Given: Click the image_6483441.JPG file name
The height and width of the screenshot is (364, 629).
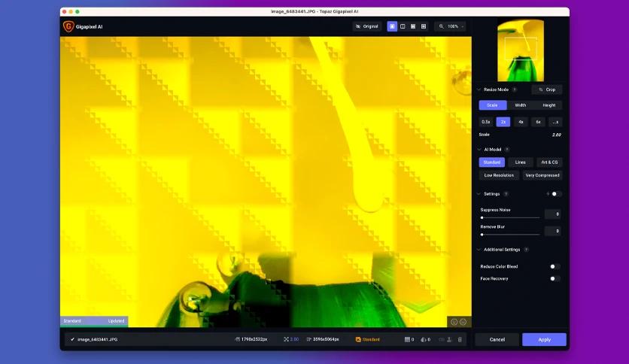Looking at the screenshot, I should click(98, 339).
